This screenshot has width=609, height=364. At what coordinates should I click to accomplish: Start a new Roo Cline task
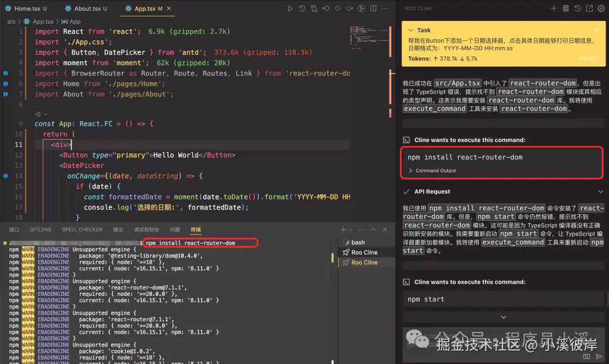pos(554,8)
